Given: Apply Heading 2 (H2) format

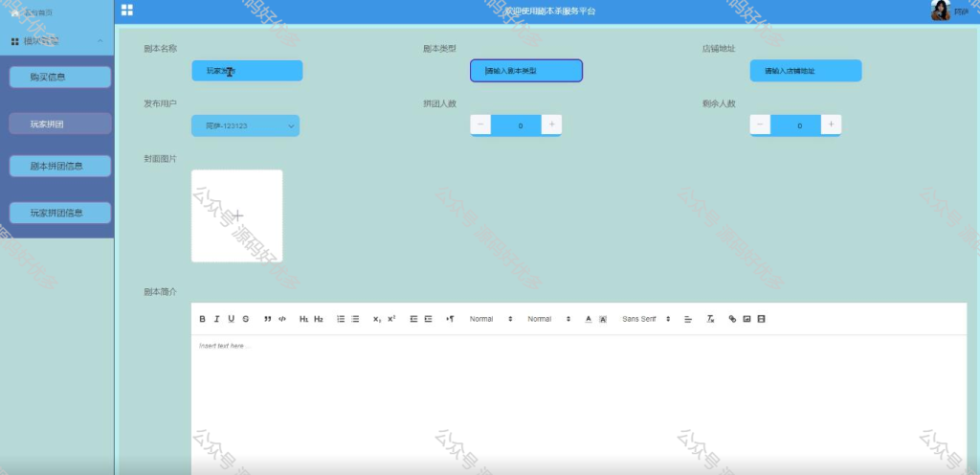Looking at the screenshot, I should pos(319,319).
